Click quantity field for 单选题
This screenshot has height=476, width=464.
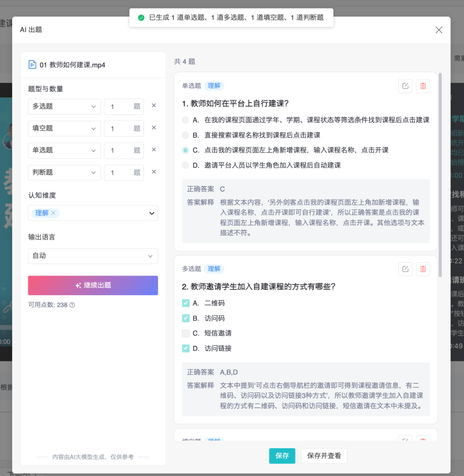[120, 151]
